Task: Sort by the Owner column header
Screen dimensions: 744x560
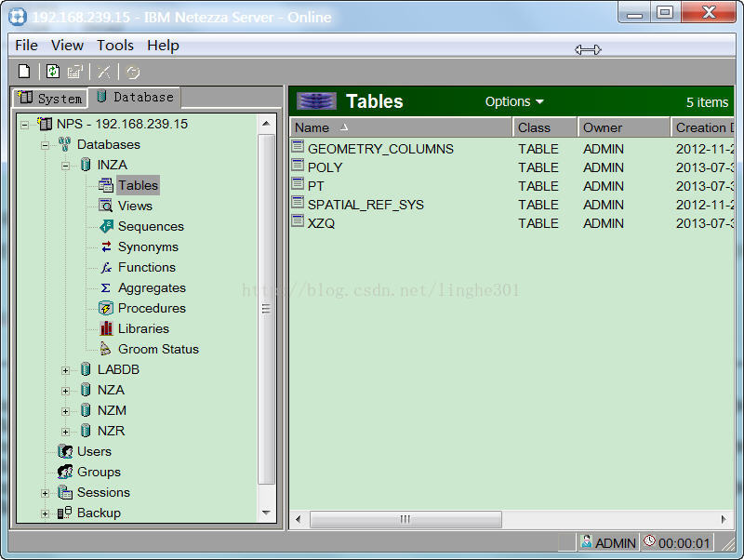Action: tap(624, 127)
